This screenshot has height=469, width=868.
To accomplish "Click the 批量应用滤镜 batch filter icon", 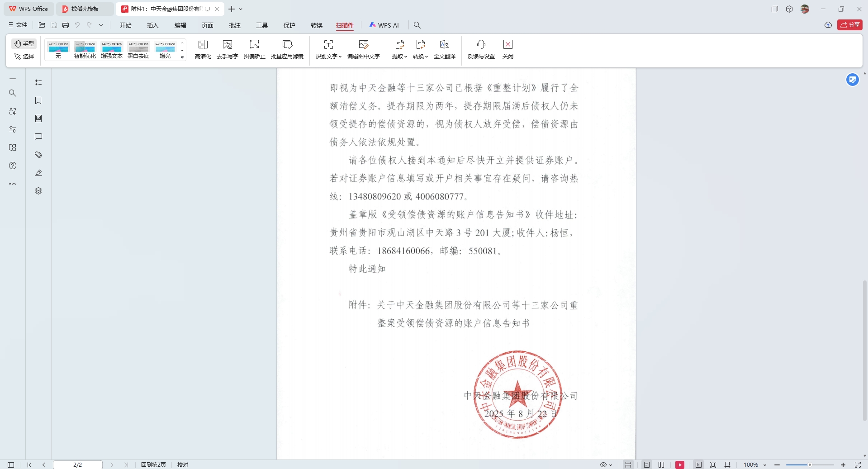I will [x=287, y=49].
